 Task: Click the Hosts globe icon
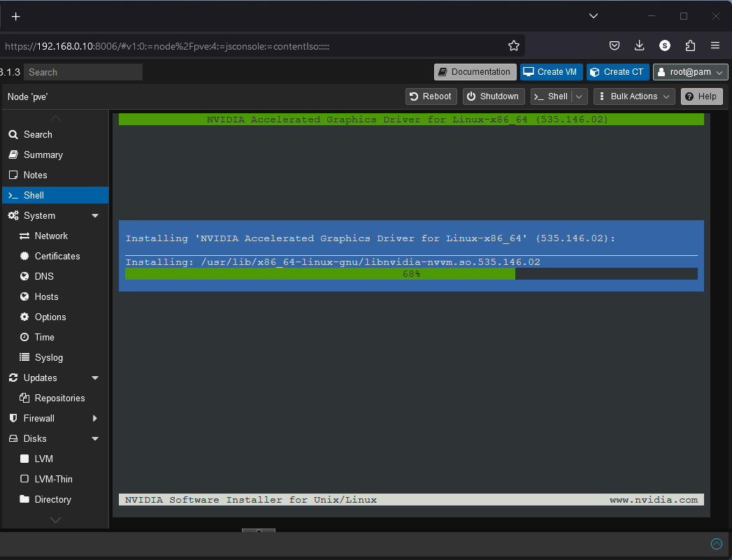pos(24,297)
